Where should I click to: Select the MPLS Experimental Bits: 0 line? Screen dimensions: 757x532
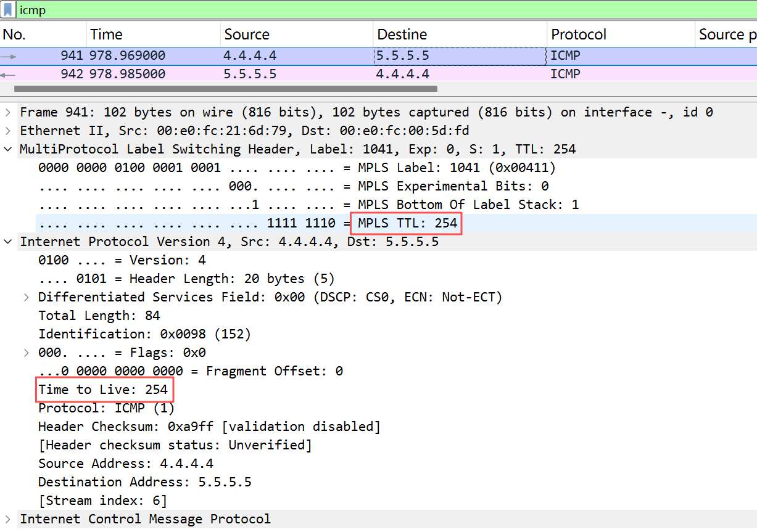coord(294,186)
